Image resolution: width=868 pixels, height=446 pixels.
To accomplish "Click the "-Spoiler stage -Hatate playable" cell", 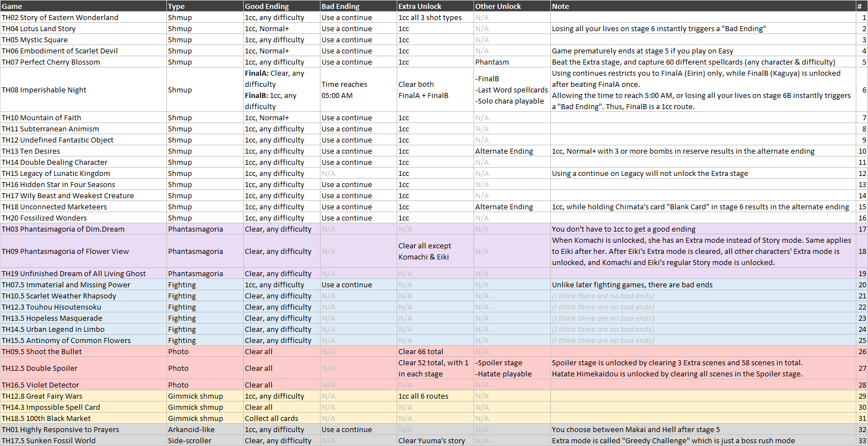I will [x=512, y=368].
